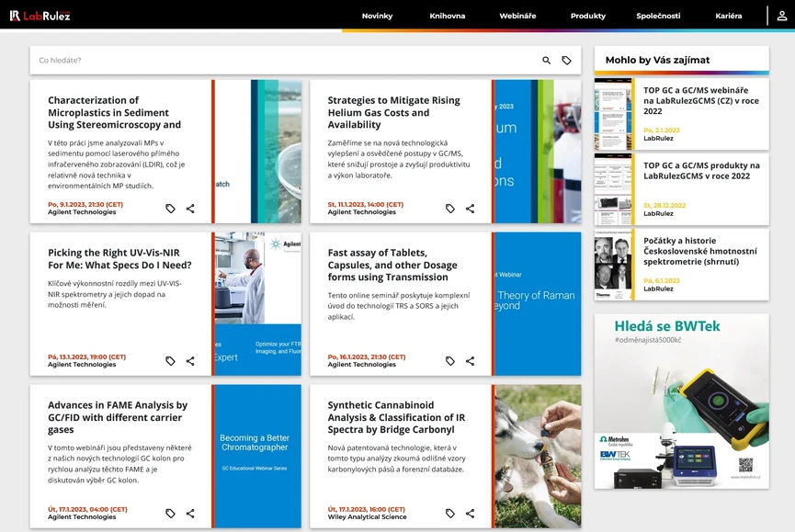Viewport: 795px width, 532px height.
Task: Open the tag filter icon in search bar
Action: (x=567, y=61)
